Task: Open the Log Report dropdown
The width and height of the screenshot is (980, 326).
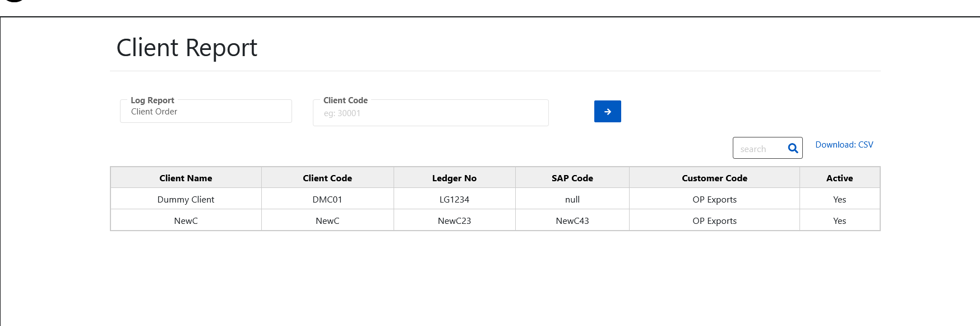Action: [206, 112]
